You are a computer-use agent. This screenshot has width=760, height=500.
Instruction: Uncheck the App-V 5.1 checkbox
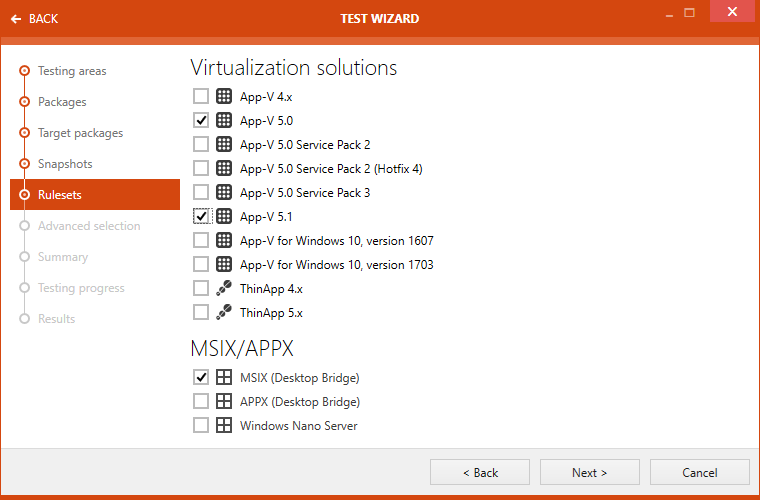pyautogui.click(x=201, y=216)
